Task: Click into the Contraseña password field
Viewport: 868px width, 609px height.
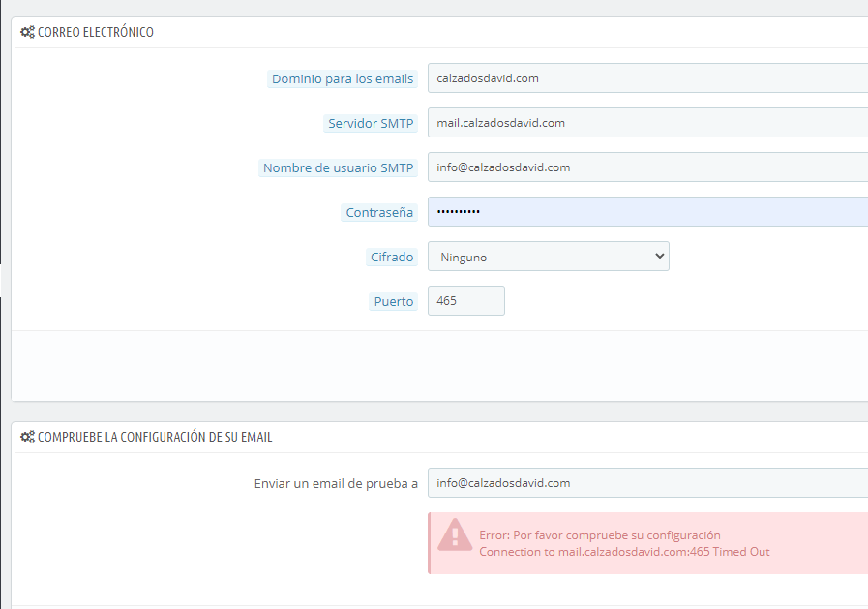Action: click(x=647, y=211)
